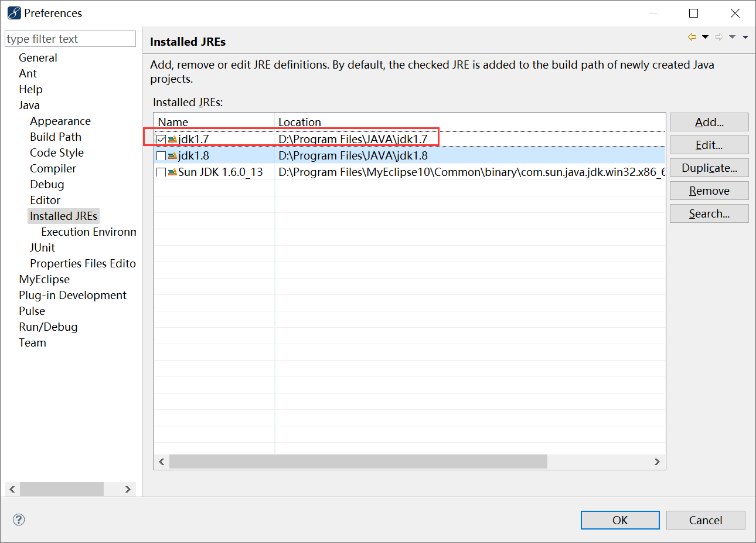Open the help icon at bottom left
Viewport: 756px width, 543px height.
[x=18, y=520]
